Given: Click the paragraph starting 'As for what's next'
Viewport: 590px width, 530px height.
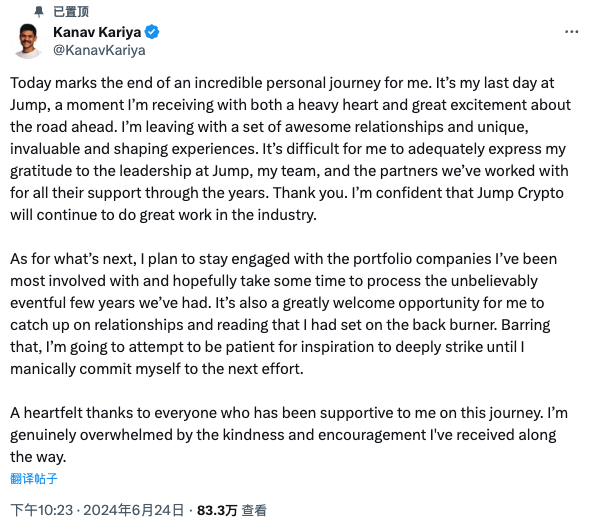Looking at the screenshot, I should (x=284, y=314).
